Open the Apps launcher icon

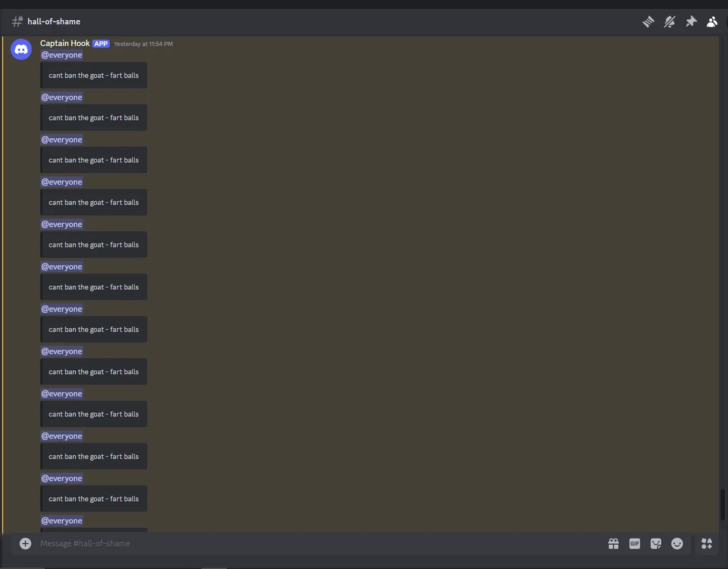click(706, 543)
